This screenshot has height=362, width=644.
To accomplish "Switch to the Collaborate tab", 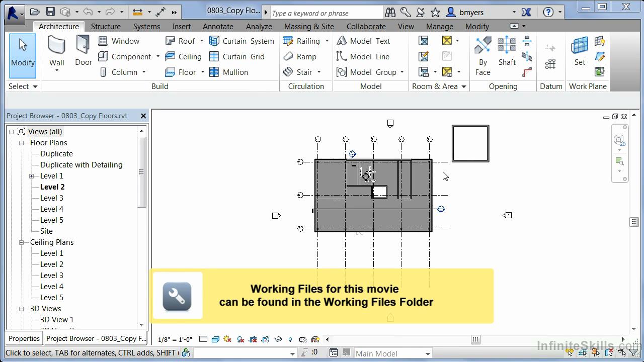I will tap(366, 26).
